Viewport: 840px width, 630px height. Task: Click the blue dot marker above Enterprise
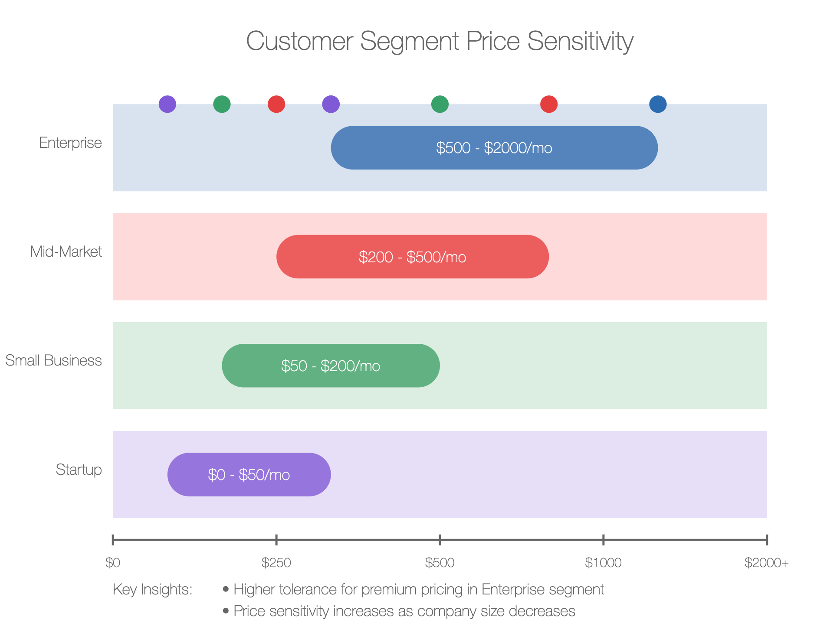click(657, 104)
